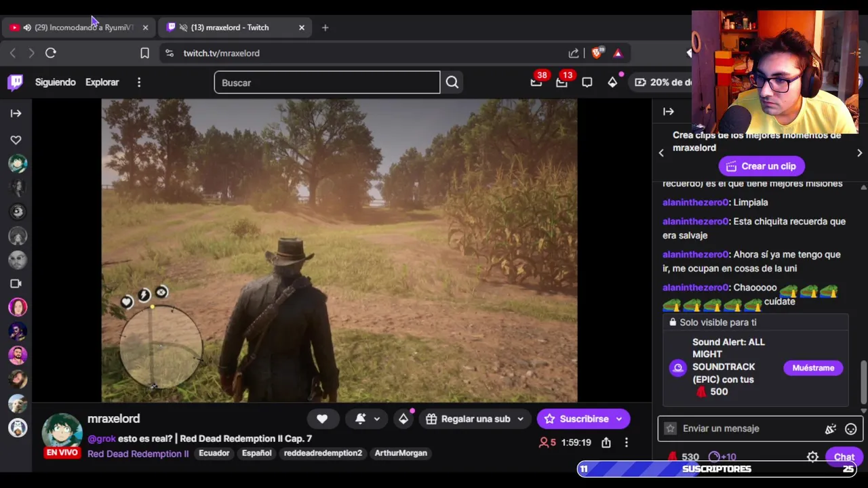Viewport: 868px width, 488px height.
Task: Open the whispers speech bubble icon
Action: point(587,82)
